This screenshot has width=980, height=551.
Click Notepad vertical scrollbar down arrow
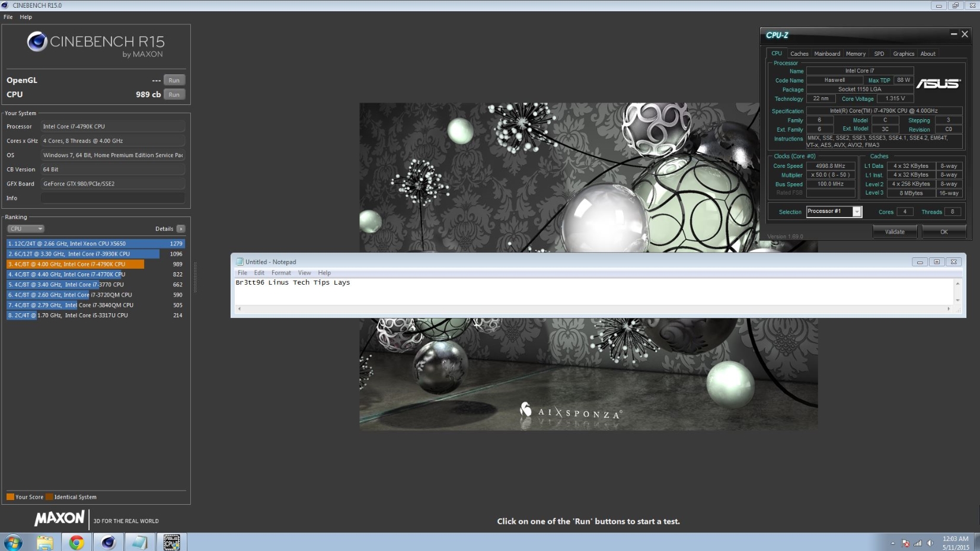(x=957, y=301)
